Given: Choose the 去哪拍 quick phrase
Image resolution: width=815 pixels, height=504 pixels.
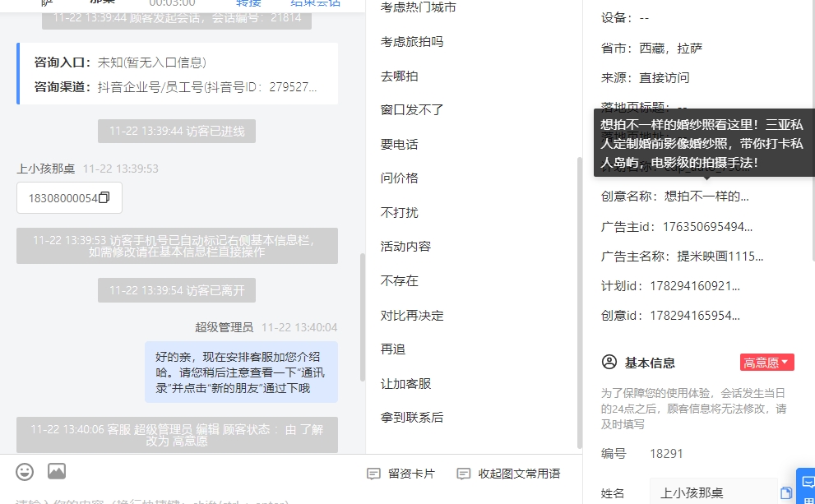Looking at the screenshot, I should click(399, 76).
